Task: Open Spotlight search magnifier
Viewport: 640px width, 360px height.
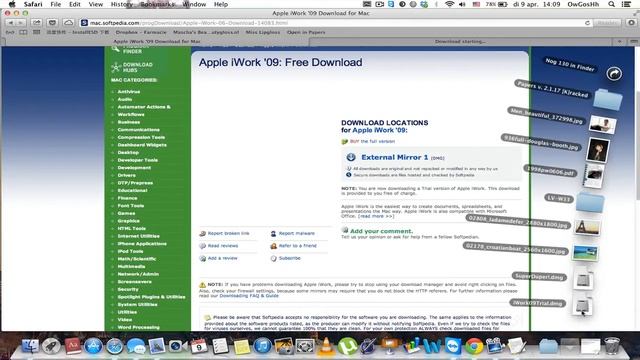Action: coord(611,4)
